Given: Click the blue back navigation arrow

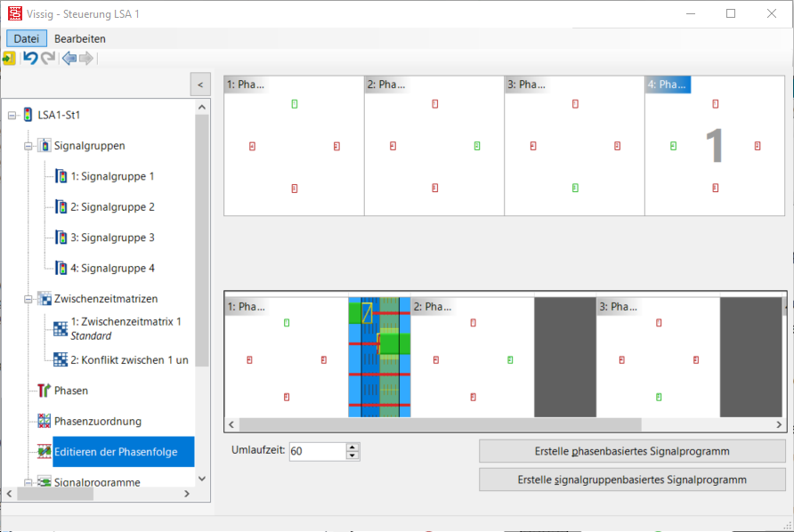Looking at the screenshot, I should 69,58.
